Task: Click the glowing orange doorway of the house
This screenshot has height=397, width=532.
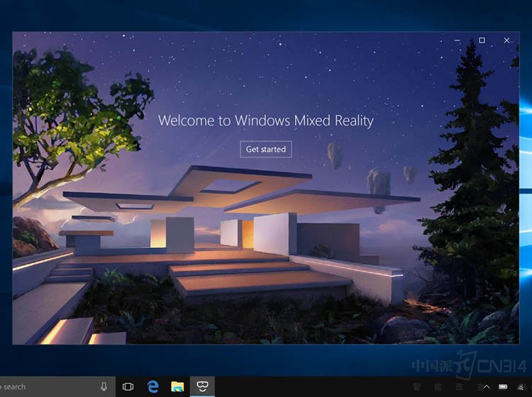Action: tap(248, 233)
